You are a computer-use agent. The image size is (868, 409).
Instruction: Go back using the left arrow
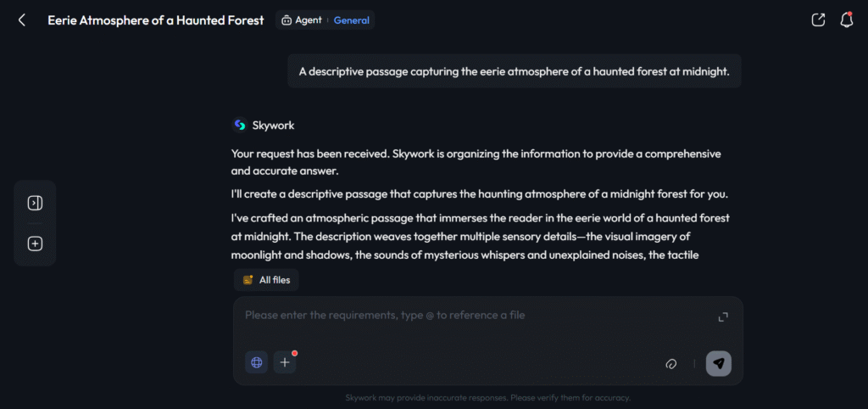tap(22, 20)
